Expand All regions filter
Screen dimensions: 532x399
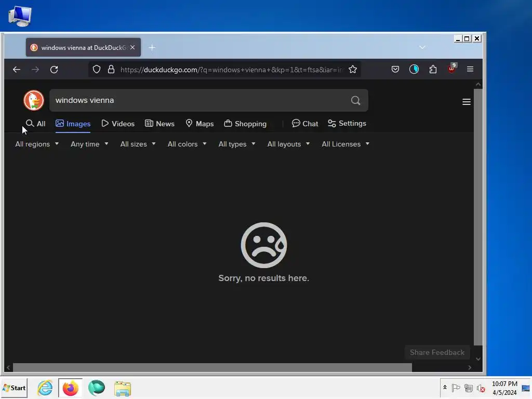(37, 144)
